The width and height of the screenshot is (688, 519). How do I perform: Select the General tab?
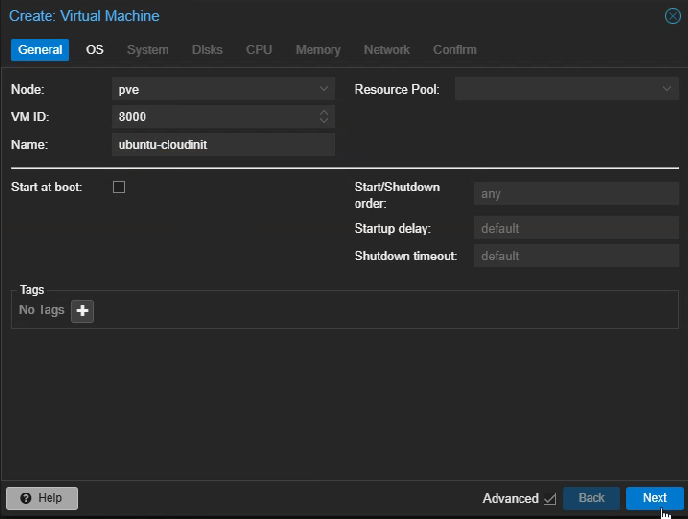(x=40, y=50)
